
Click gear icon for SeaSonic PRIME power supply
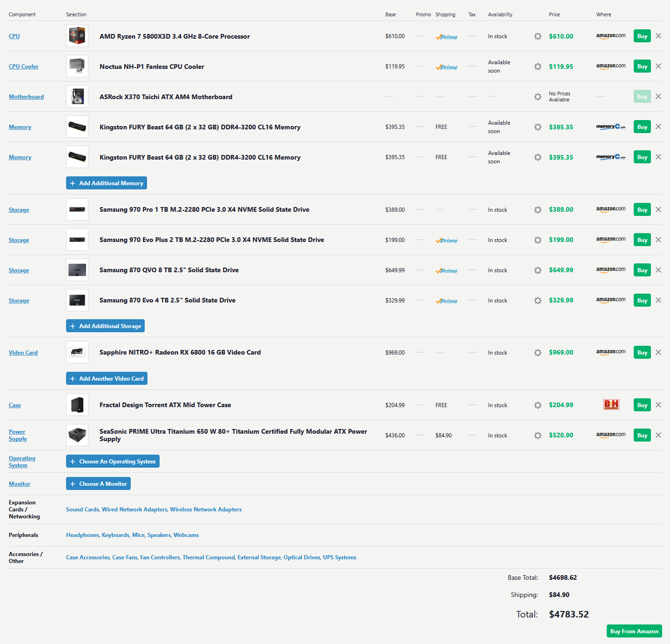coord(538,436)
